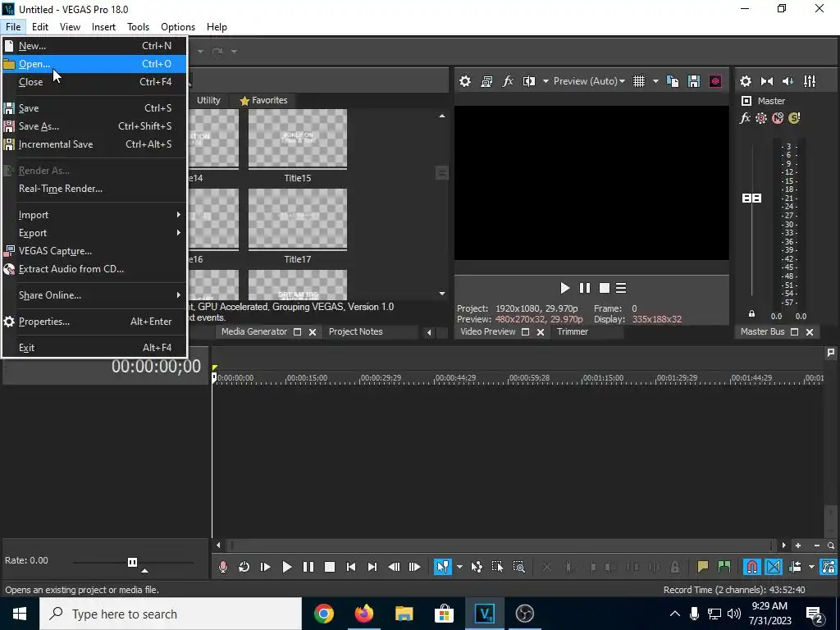Toggle Dim Output speaker icon
This screenshot has width=840, height=630.
pyautogui.click(x=788, y=81)
